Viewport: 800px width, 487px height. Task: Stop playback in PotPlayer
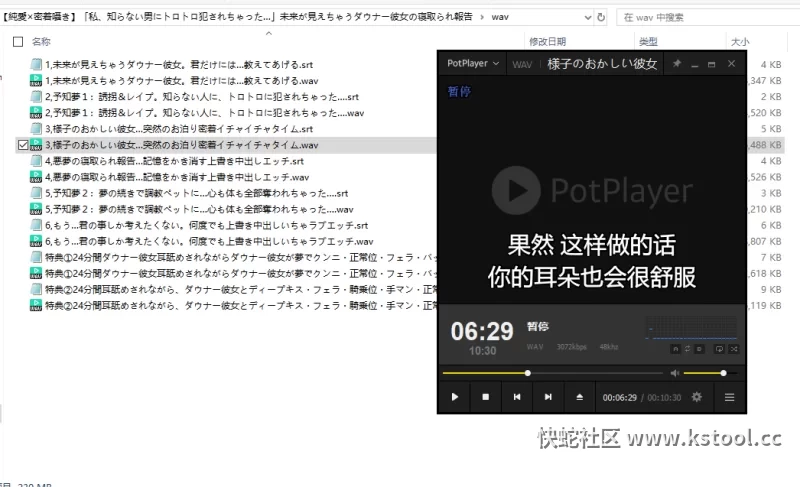[x=486, y=397]
